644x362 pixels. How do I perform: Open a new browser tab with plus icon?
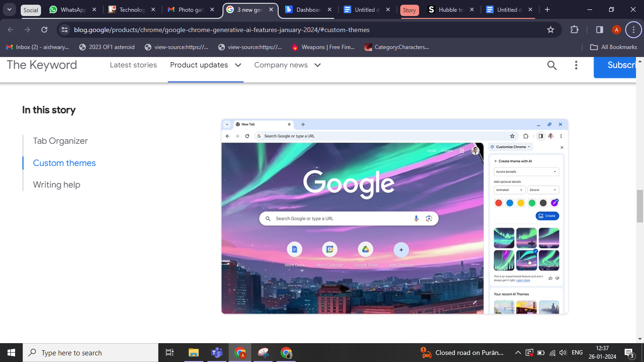click(x=547, y=9)
